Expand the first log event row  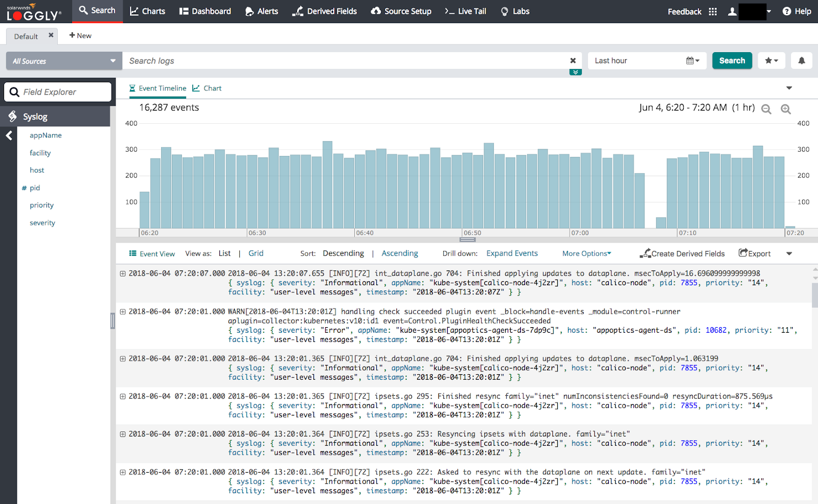pos(123,273)
